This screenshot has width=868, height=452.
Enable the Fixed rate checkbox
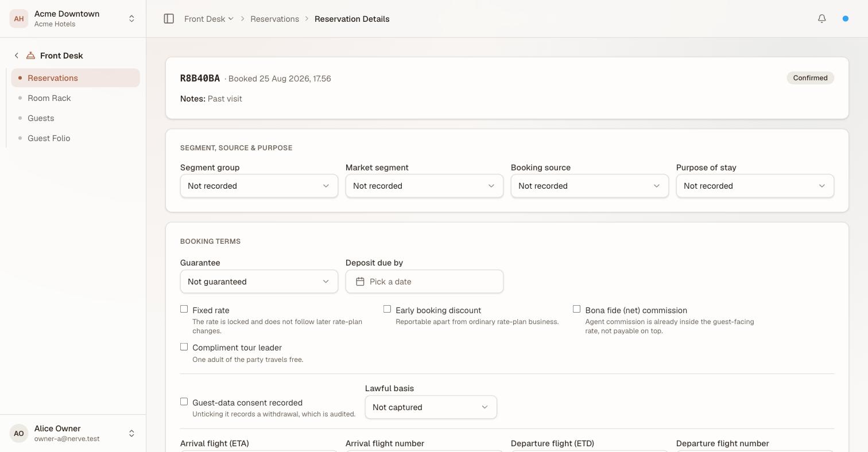point(184,309)
